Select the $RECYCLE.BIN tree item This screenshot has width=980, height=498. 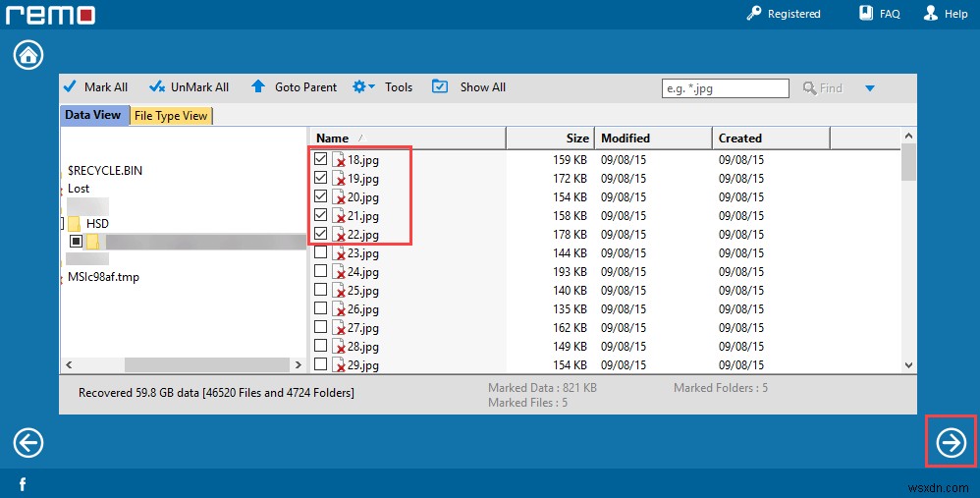105,170
